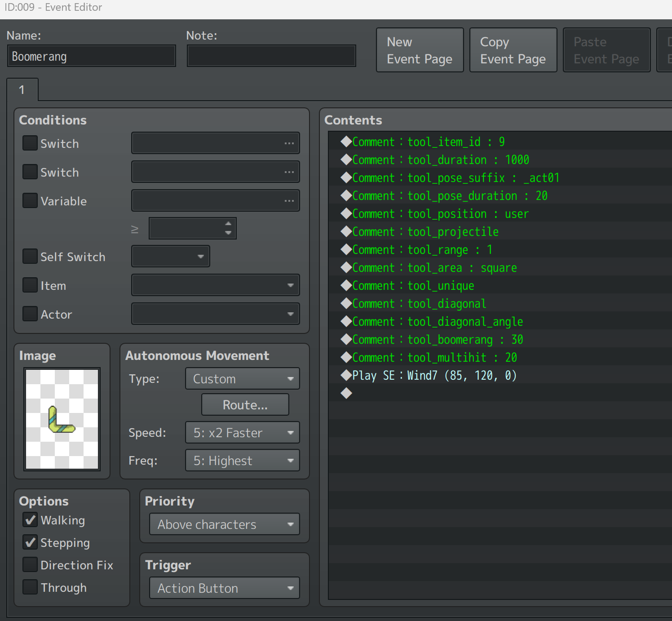
Task: Click the Route... button
Action: pyautogui.click(x=245, y=405)
